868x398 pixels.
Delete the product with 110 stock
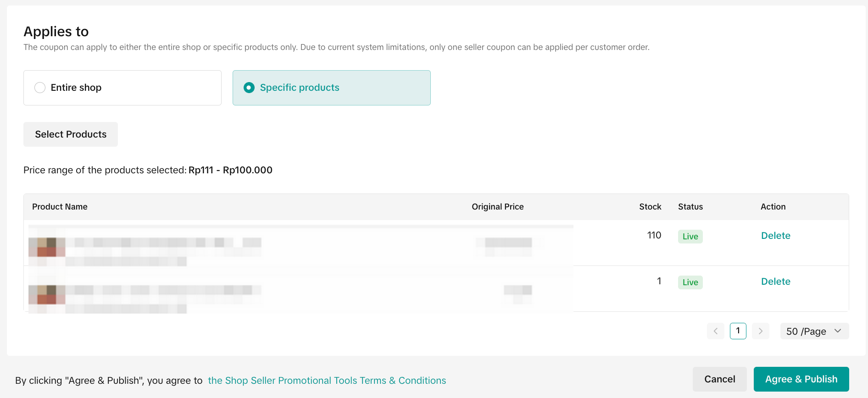(x=775, y=236)
